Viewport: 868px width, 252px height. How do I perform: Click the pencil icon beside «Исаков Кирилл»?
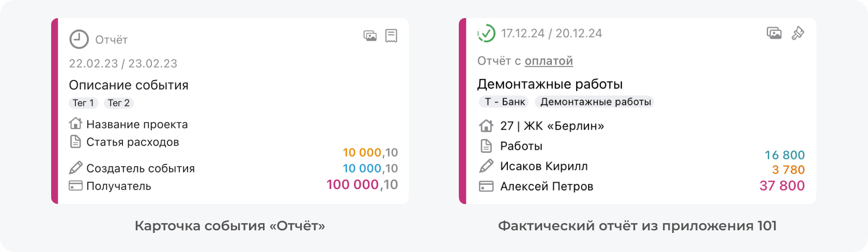pos(486,166)
